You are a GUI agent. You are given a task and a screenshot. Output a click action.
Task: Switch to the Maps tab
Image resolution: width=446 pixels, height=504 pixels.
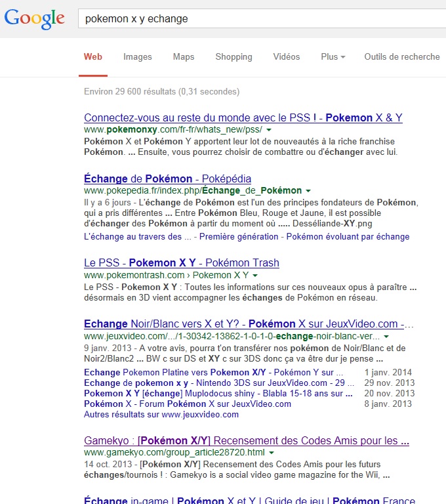point(184,57)
